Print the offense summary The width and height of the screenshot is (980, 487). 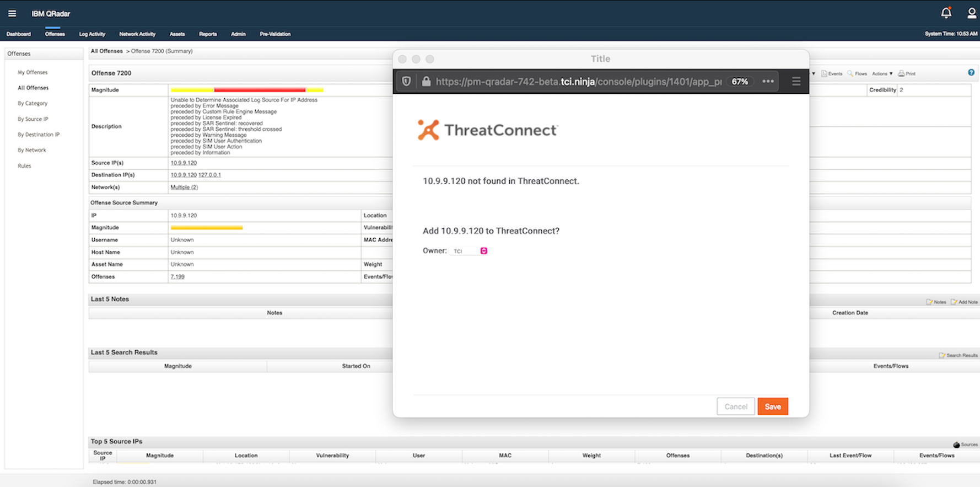coord(907,73)
